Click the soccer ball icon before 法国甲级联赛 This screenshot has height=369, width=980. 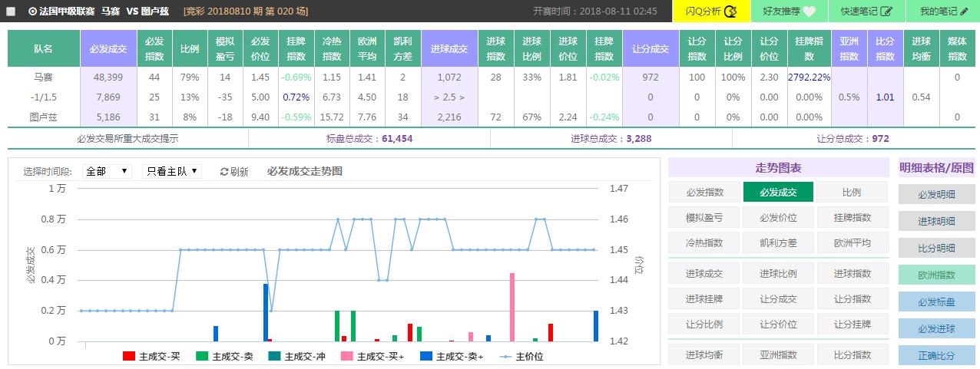pos(32,12)
